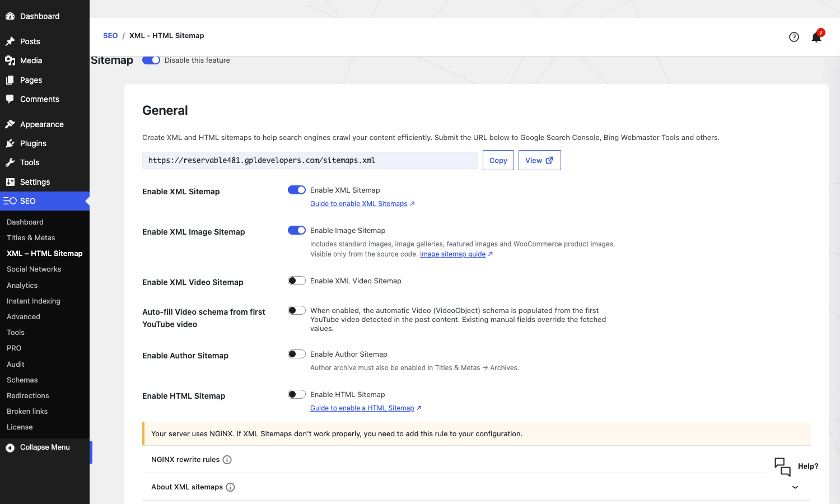Click the SEO menu icon
The image size is (840, 504).
(10, 201)
